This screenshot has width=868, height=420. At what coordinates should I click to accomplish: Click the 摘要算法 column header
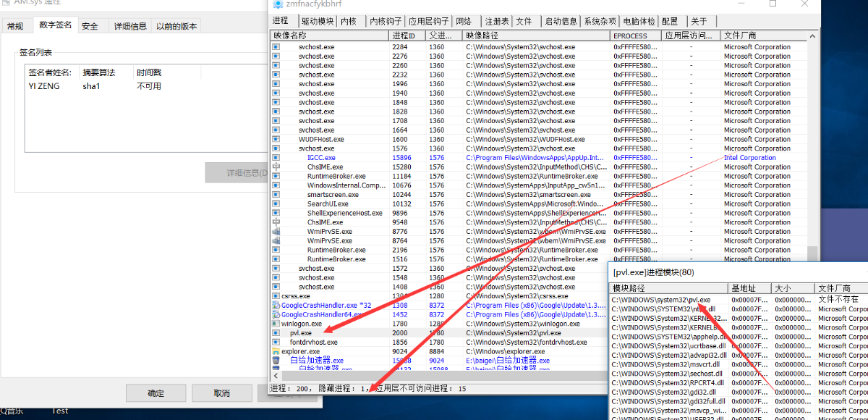[106, 72]
